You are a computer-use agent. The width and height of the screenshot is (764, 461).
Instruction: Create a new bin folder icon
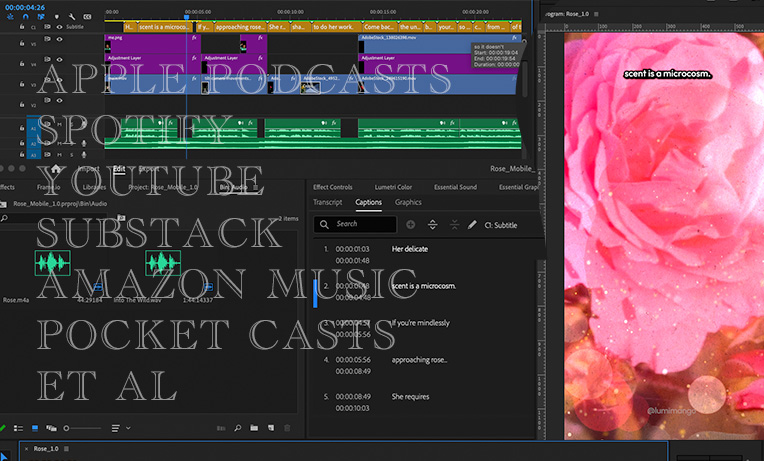(x=254, y=428)
